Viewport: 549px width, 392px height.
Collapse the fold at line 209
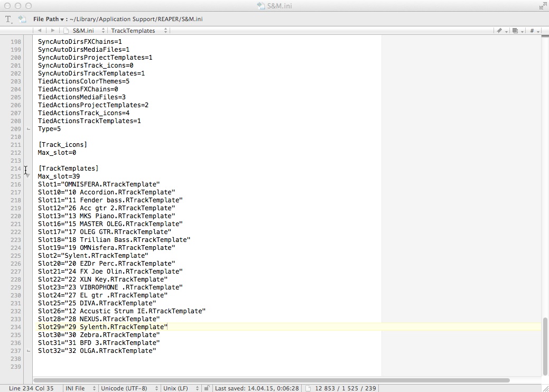coord(29,129)
